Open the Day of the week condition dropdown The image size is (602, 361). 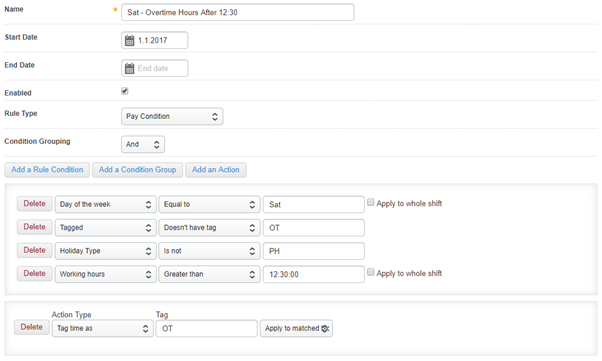(106, 204)
